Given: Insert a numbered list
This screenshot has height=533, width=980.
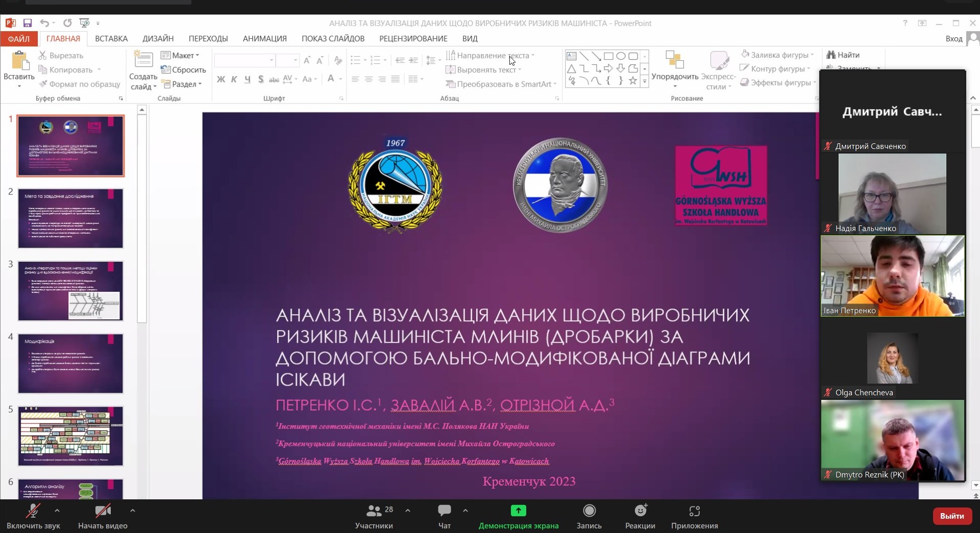Looking at the screenshot, I should 375,60.
